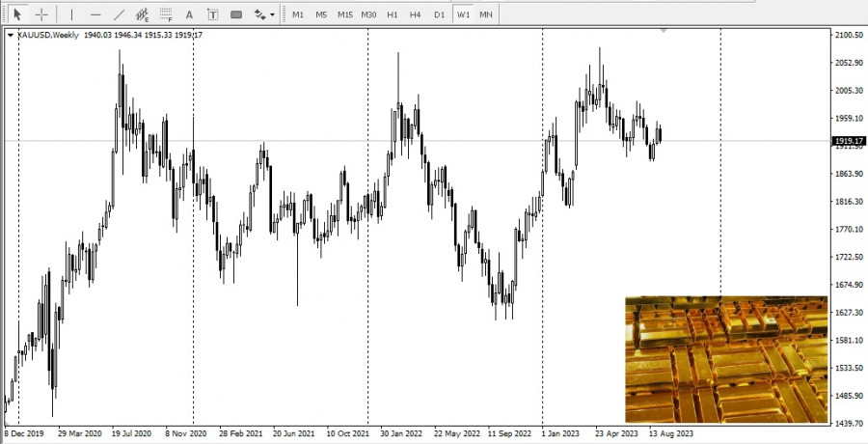Switch to M30 timeframe

pyautogui.click(x=368, y=14)
